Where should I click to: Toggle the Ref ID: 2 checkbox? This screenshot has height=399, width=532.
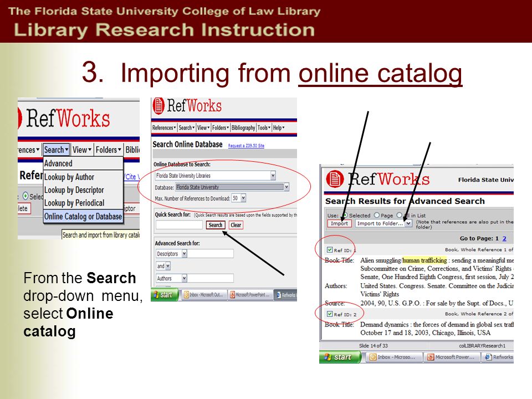tap(329, 314)
